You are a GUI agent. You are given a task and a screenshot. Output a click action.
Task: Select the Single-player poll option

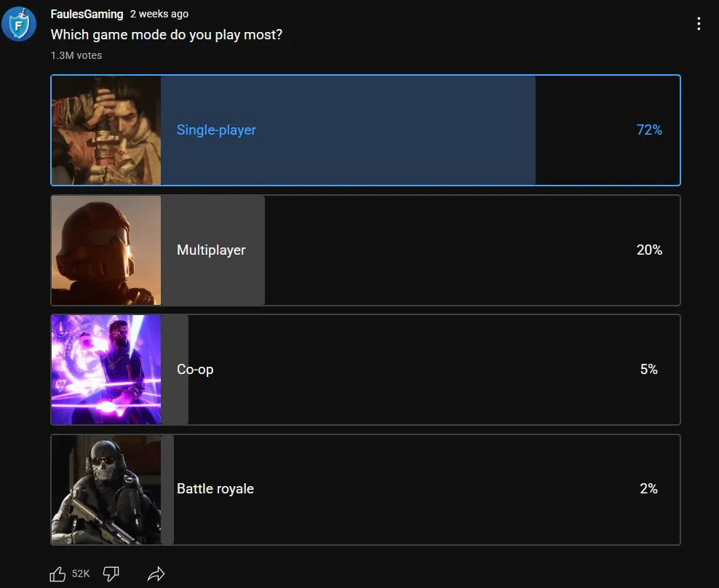[365, 130]
